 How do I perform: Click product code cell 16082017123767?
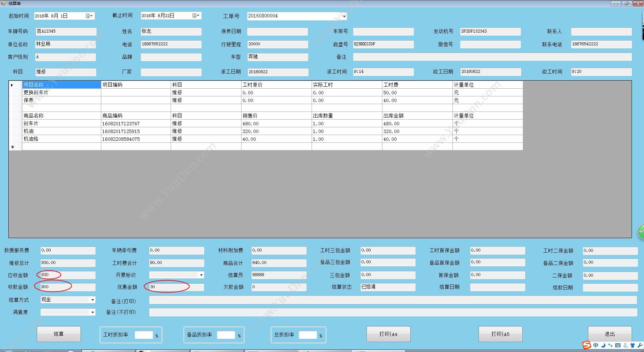(x=136, y=124)
